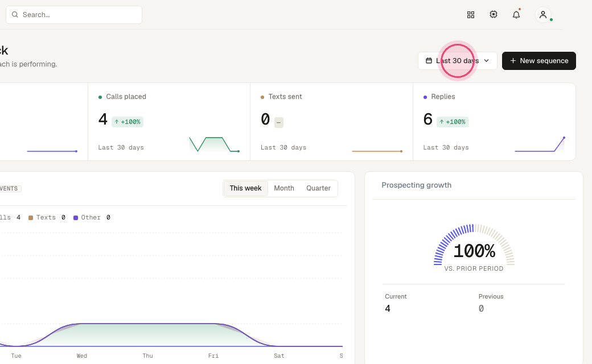This screenshot has height=364, width=592.
Task: Click the Calls placed value 4
Action: click(x=102, y=119)
